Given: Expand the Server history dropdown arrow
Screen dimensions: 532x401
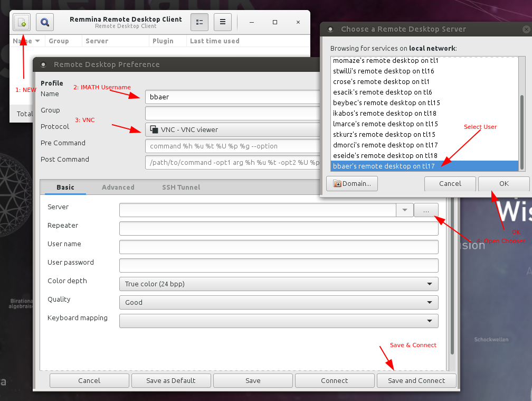Looking at the screenshot, I should (x=405, y=210).
